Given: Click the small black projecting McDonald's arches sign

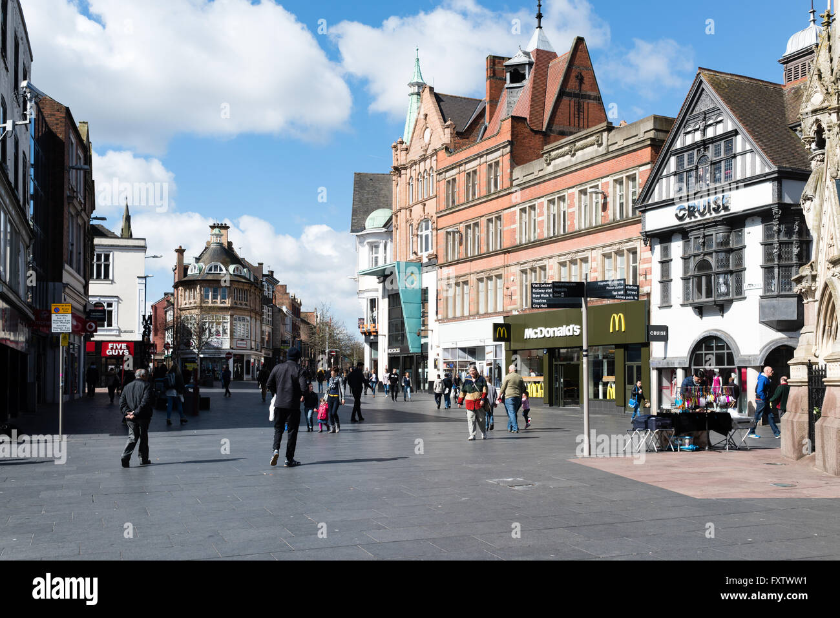Looking at the screenshot, I should click(501, 333).
